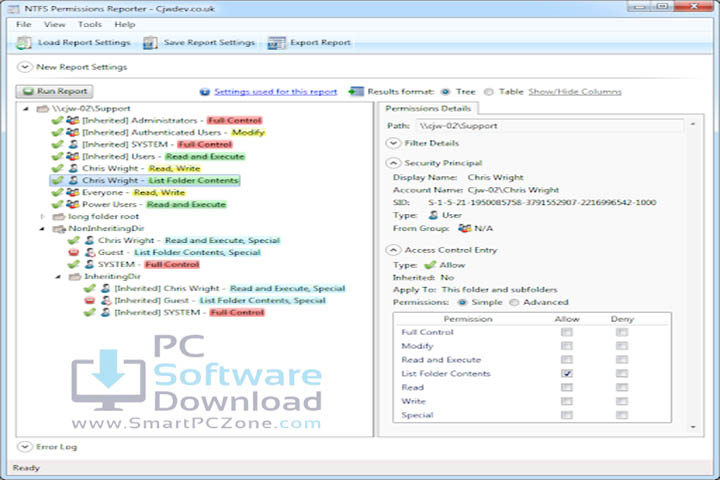The image size is (720, 480).
Task: Expand the New Report Settings section
Action: click(24, 67)
